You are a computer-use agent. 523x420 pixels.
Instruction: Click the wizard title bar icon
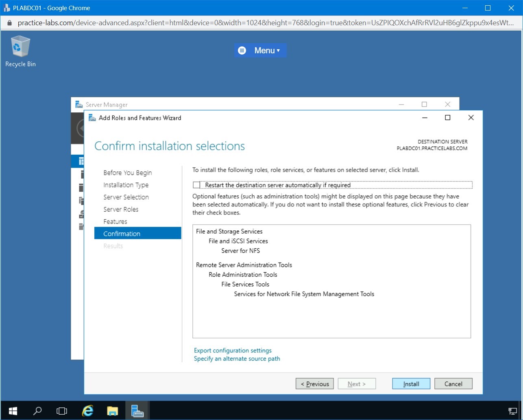pyautogui.click(x=93, y=118)
